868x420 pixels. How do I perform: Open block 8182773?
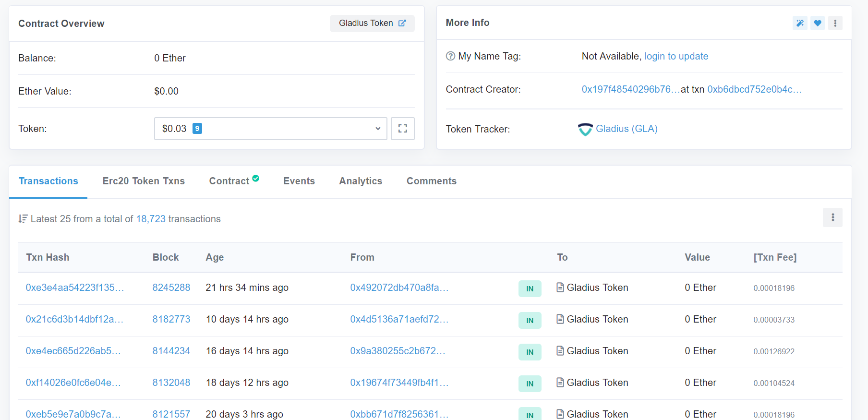pos(171,319)
